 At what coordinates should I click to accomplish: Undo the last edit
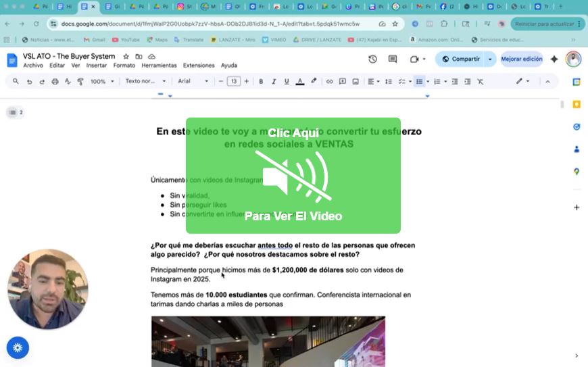pos(29,81)
